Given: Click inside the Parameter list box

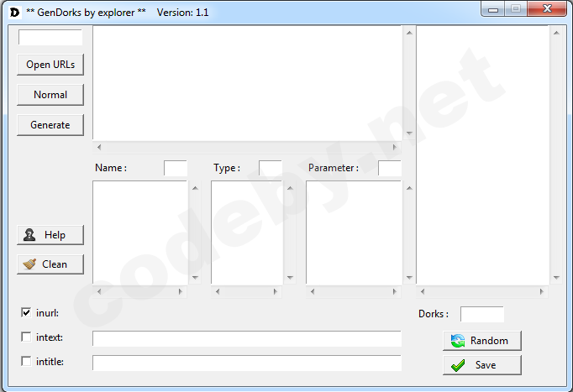Looking at the screenshot, I should 354,233.
